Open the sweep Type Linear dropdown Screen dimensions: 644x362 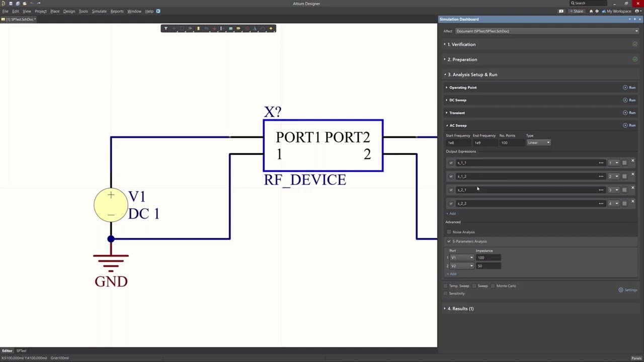click(x=538, y=143)
